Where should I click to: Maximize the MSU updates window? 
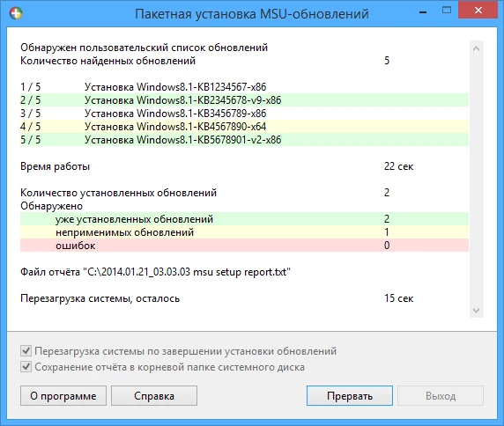(447, 11)
